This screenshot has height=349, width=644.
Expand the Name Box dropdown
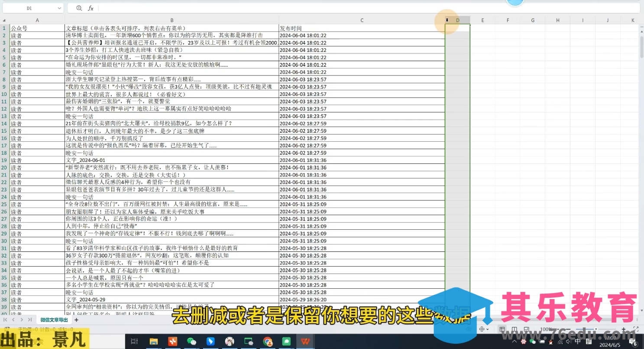pyautogui.click(x=59, y=8)
